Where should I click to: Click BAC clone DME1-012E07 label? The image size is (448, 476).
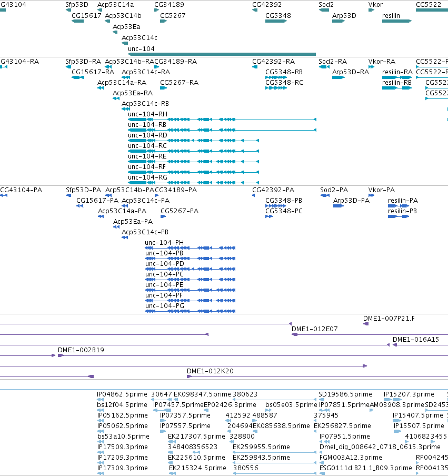tap(314, 329)
